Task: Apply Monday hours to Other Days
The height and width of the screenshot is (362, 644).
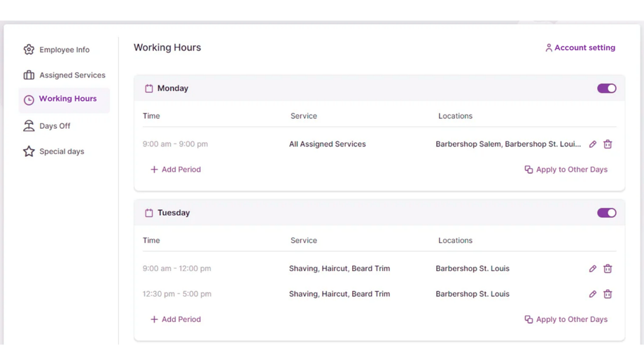Action: [x=566, y=169]
